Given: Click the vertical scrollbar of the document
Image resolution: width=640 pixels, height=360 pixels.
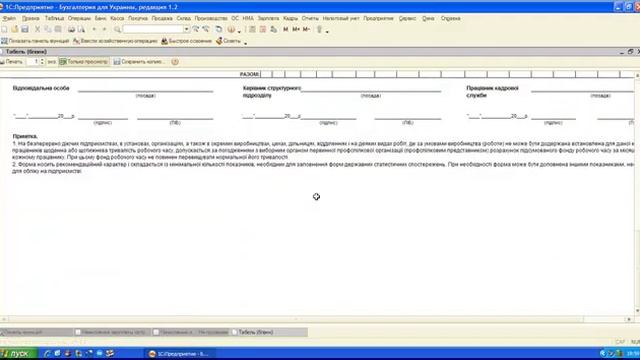Looking at the screenshot, I should (x=637, y=193).
